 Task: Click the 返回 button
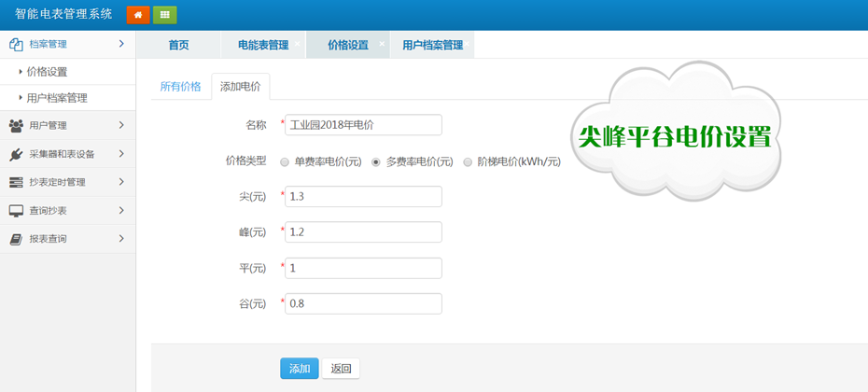coord(341,369)
